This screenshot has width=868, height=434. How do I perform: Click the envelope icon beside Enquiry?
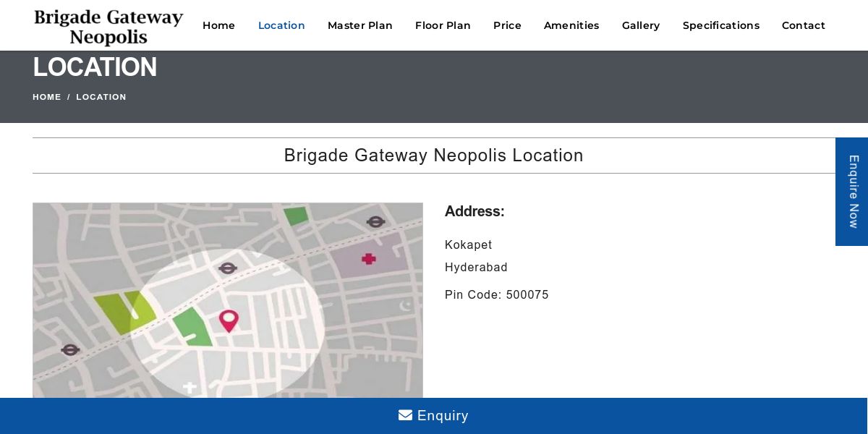click(405, 415)
